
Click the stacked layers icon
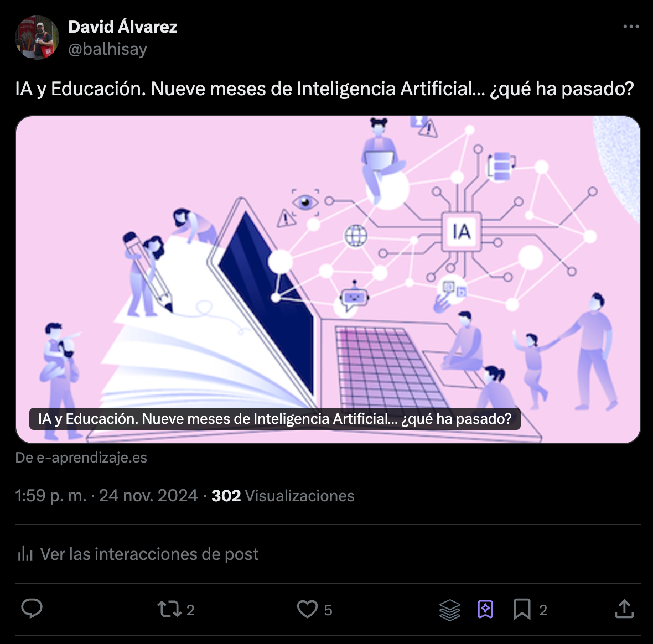(450, 610)
